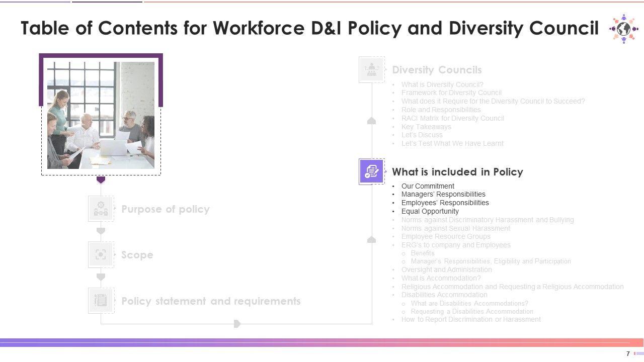Screen dimensions: 644x362
Task: Select 'Let's Test What We Have Learnt'
Action: [452, 143]
